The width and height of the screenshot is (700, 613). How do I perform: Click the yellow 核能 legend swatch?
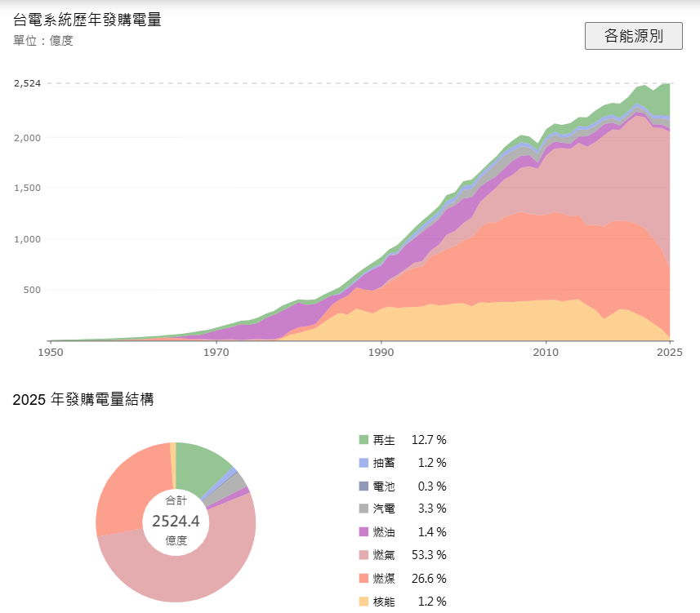tap(363, 602)
